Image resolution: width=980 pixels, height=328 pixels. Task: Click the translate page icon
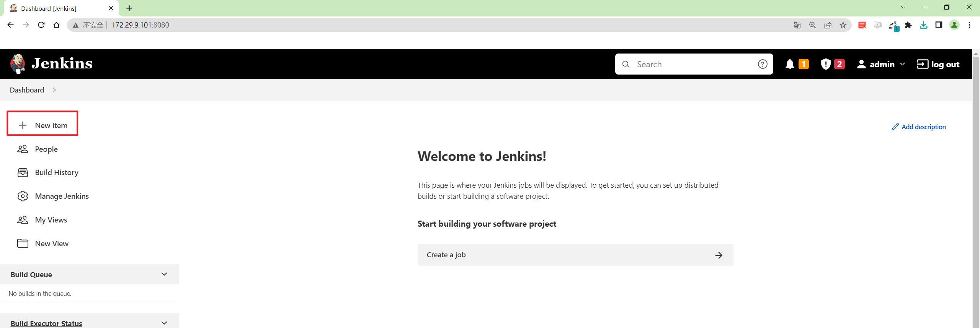coord(797,25)
